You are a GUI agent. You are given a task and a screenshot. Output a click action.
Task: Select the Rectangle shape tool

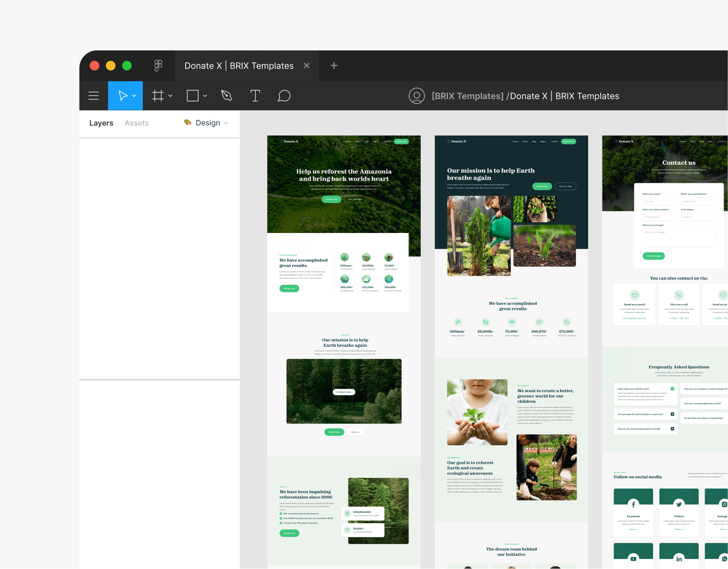193,96
